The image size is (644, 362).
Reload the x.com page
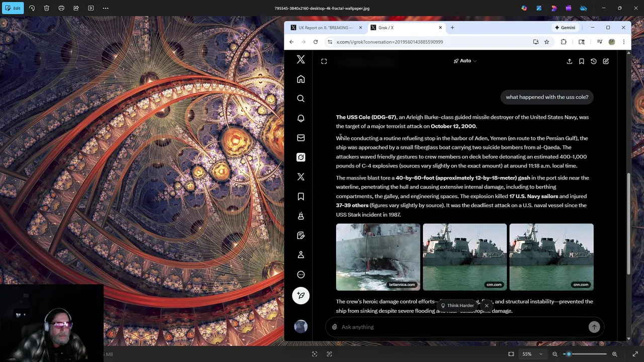[x=315, y=42]
